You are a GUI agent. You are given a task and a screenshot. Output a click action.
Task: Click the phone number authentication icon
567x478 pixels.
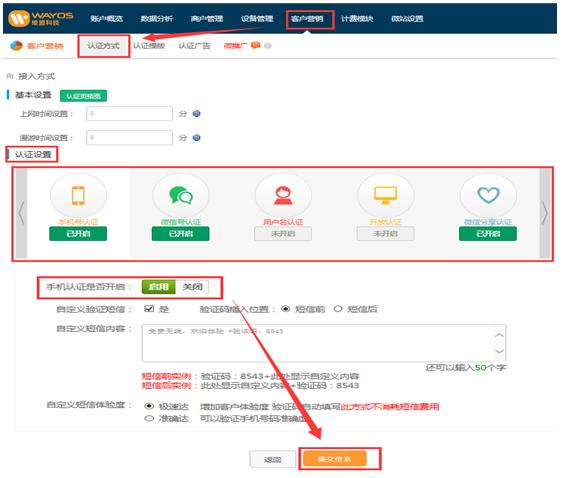click(78, 196)
